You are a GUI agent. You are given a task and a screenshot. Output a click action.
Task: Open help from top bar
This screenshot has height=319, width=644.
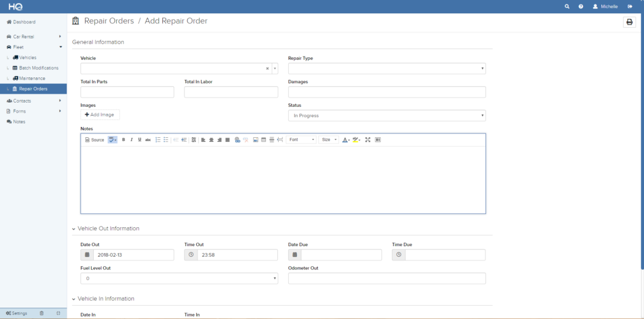coord(580,6)
